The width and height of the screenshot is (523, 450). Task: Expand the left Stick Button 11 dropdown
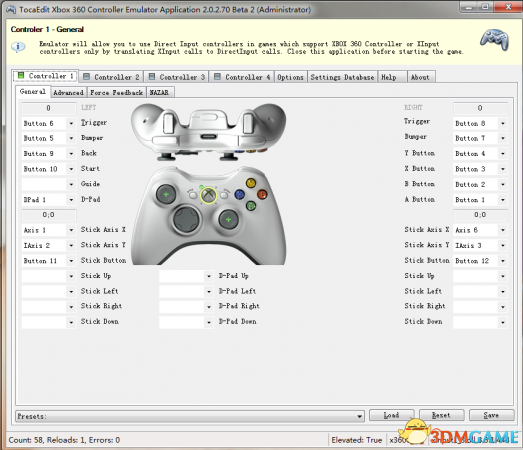pos(71,261)
